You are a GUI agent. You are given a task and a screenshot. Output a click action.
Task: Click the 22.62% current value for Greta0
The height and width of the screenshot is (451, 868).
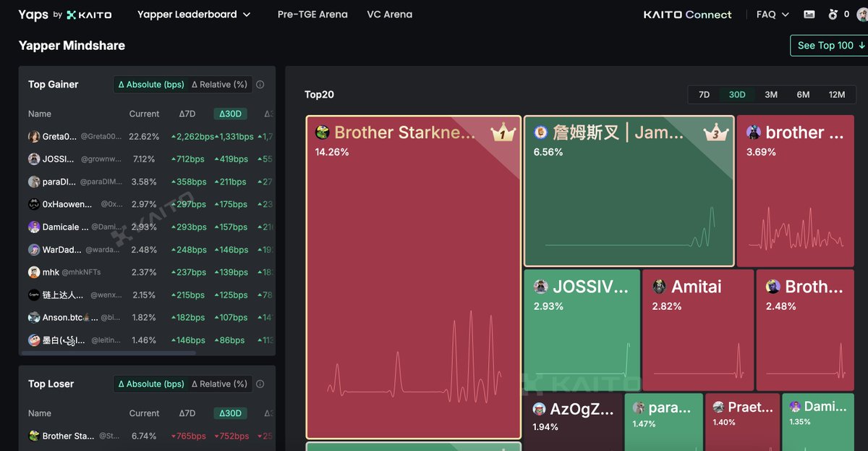[x=144, y=137]
